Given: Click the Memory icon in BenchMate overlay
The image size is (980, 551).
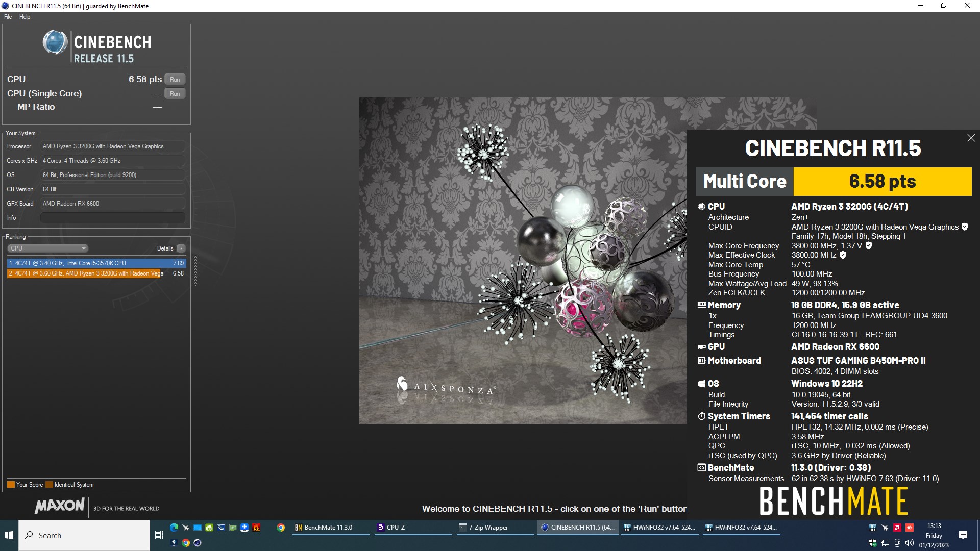Looking at the screenshot, I should (701, 305).
